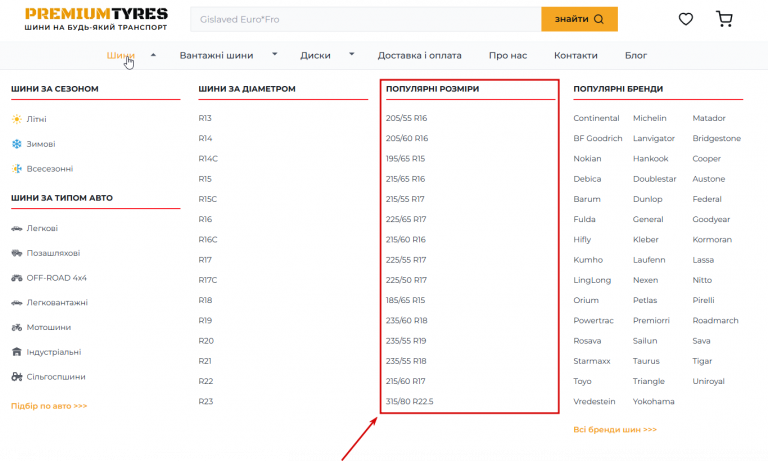This screenshot has width=768, height=461.
Task: Click the sun icon next to Літні
Action: pos(17,119)
